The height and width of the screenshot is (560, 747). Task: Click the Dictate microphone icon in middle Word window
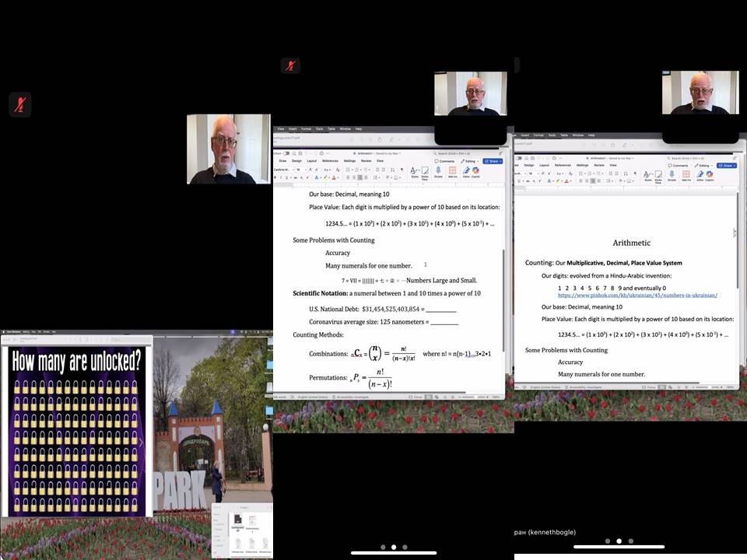[438, 170]
